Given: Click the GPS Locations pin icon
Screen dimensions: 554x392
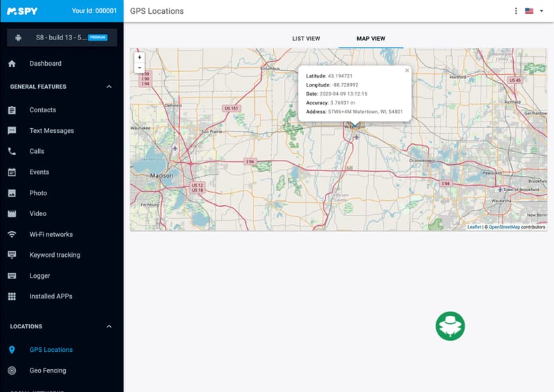Looking at the screenshot, I should tap(12, 350).
